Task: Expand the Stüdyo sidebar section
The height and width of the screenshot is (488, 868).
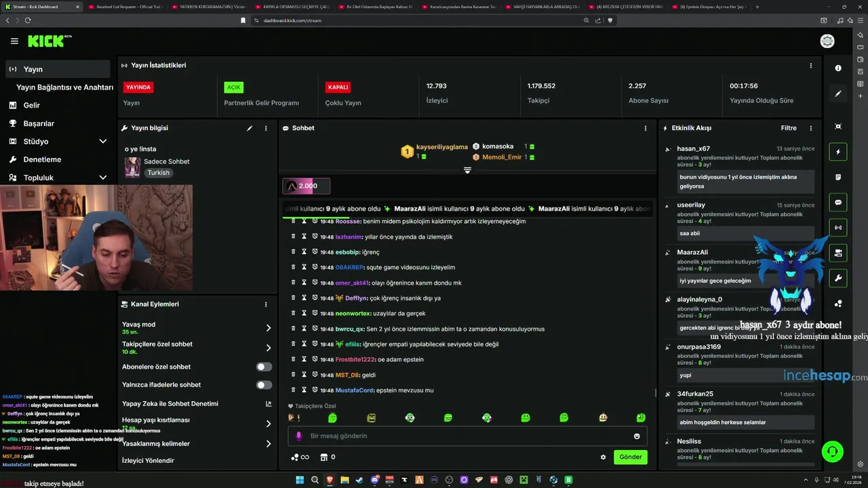Action: [x=103, y=141]
